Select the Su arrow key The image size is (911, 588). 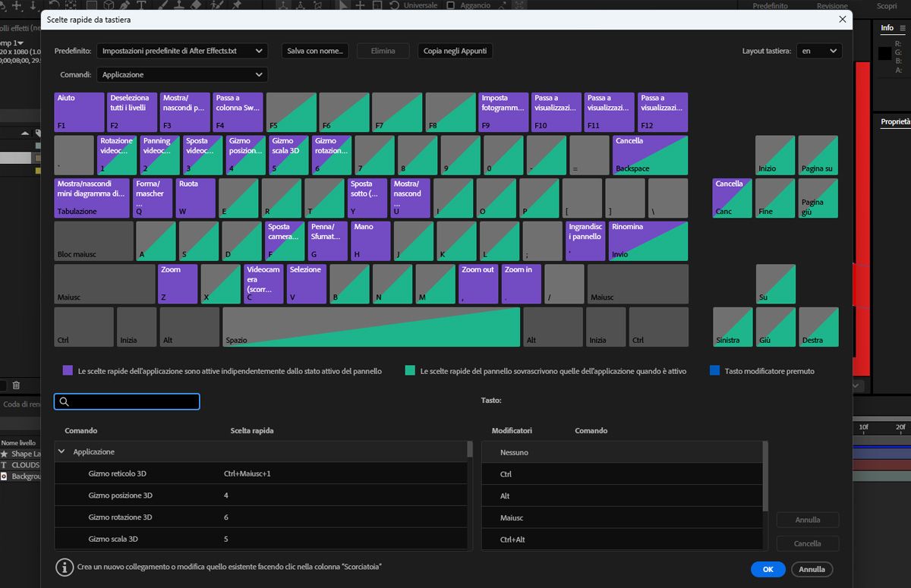click(x=775, y=284)
